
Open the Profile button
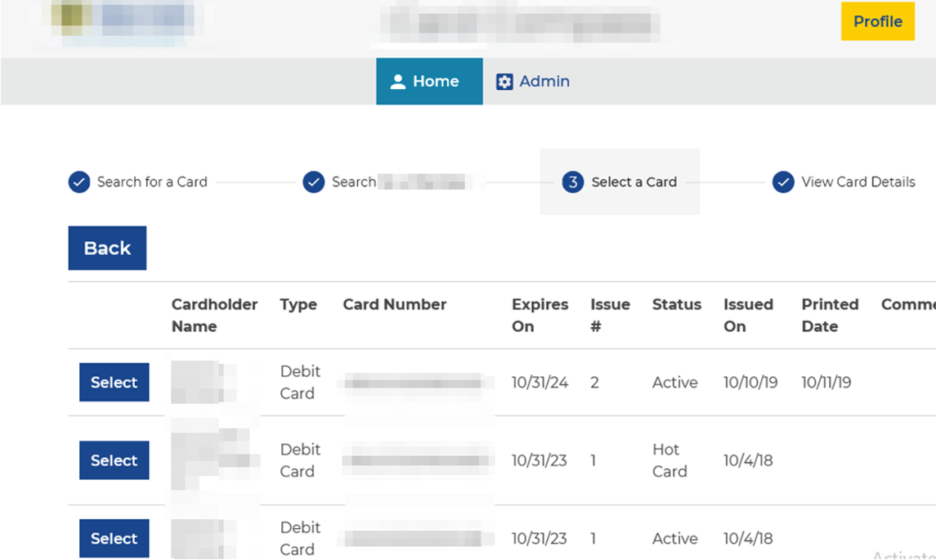tap(877, 21)
